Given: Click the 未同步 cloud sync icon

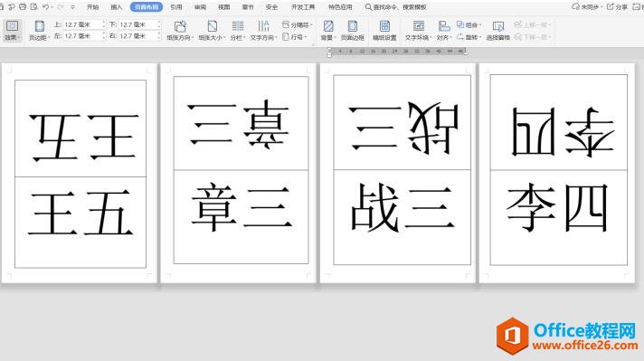Looking at the screenshot, I should pos(575,7).
